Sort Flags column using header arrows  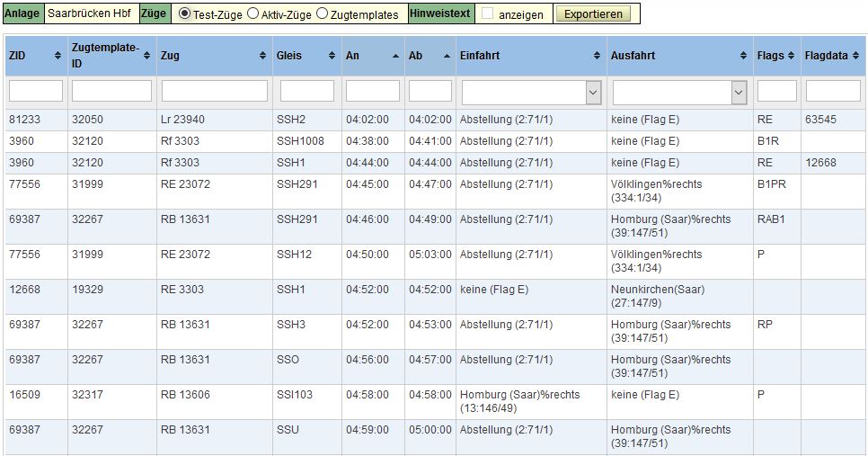[x=792, y=56]
